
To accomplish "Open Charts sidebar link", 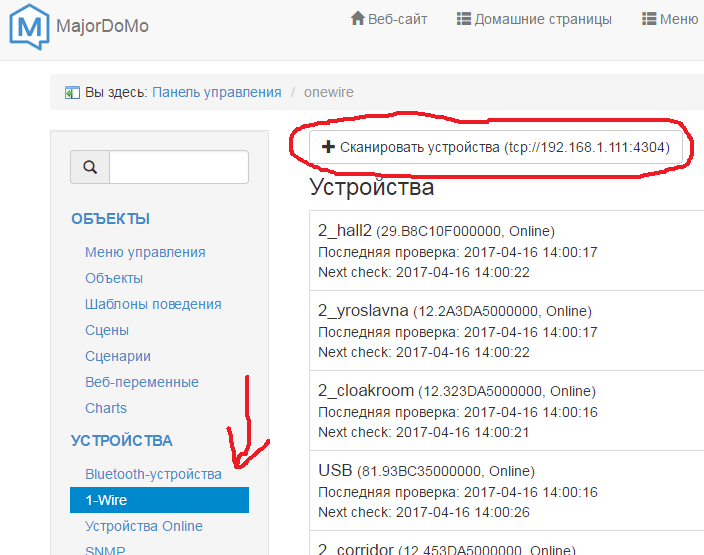I will click(106, 408).
